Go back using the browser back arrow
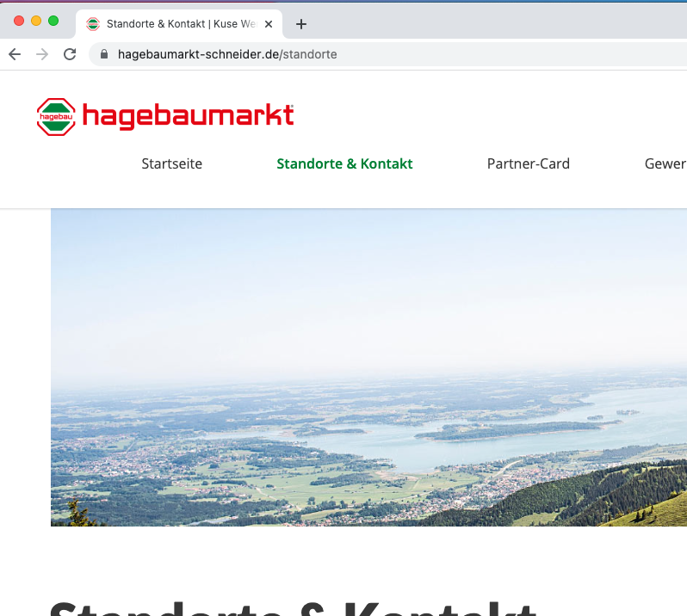Screen dimensions: 687x616 tap(15, 54)
